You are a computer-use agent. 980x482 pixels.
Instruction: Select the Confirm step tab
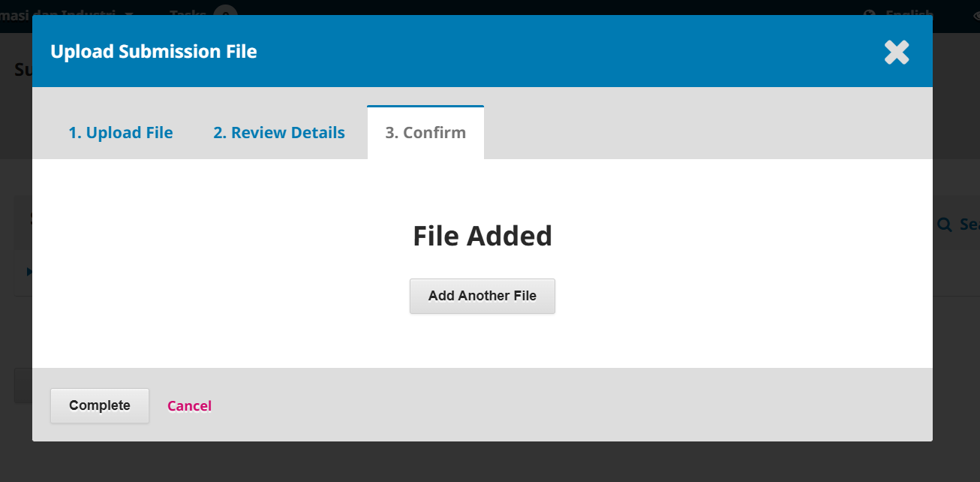click(x=425, y=133)
